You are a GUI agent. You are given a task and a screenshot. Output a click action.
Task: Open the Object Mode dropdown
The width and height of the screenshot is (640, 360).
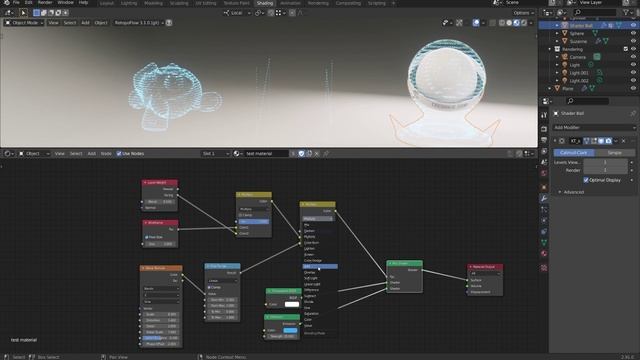(x=24, y=23)
